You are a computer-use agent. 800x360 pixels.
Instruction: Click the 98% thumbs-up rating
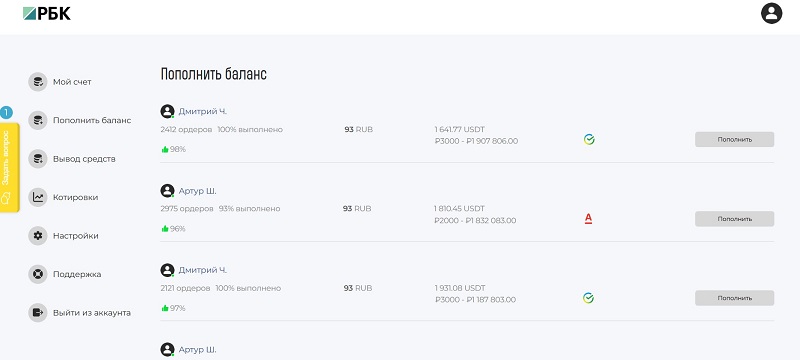173,149
